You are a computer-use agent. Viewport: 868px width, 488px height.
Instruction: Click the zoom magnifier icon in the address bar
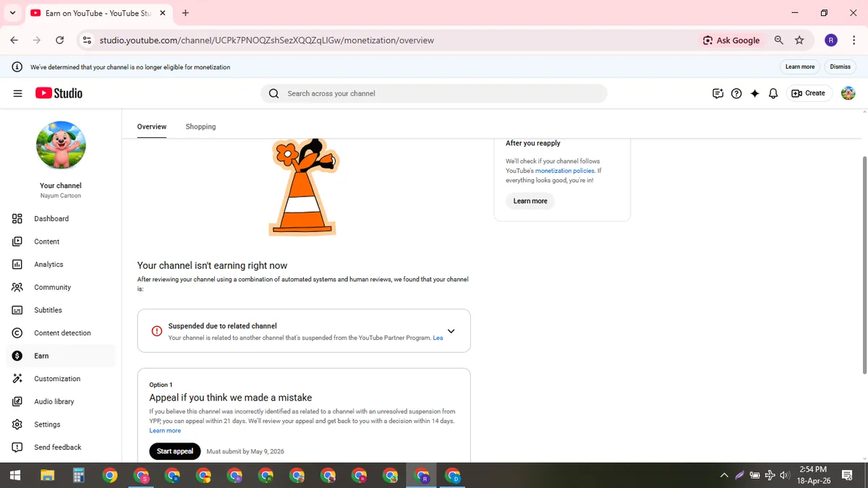pyautogui.click(x=779, y=40)
